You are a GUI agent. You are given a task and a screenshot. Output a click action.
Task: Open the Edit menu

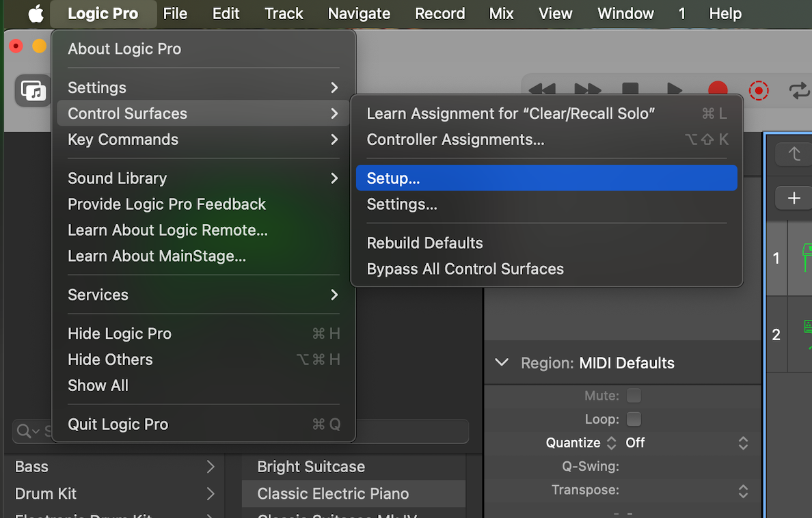pos(226,14)
